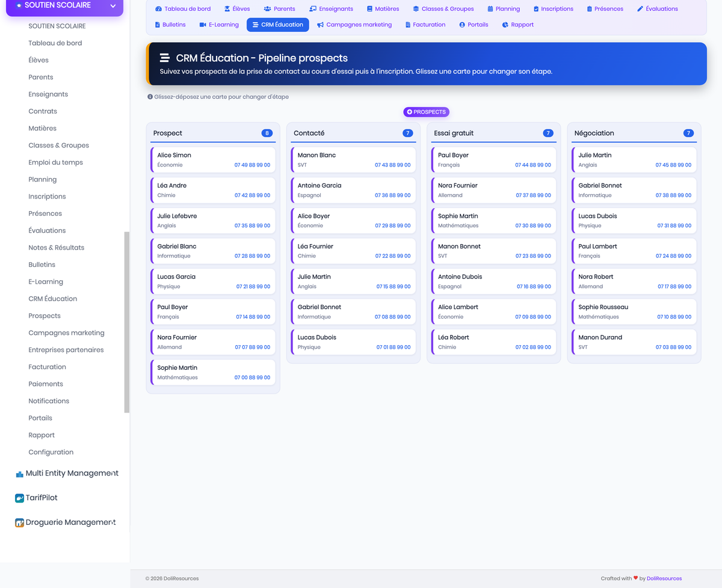722x588 pixels.
Task: Click the sidebar vertical scrollbar
Action: 126,322
